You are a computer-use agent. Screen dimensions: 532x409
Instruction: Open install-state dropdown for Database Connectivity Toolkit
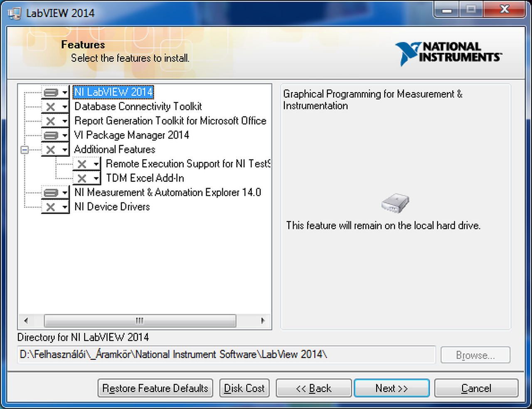55,107
